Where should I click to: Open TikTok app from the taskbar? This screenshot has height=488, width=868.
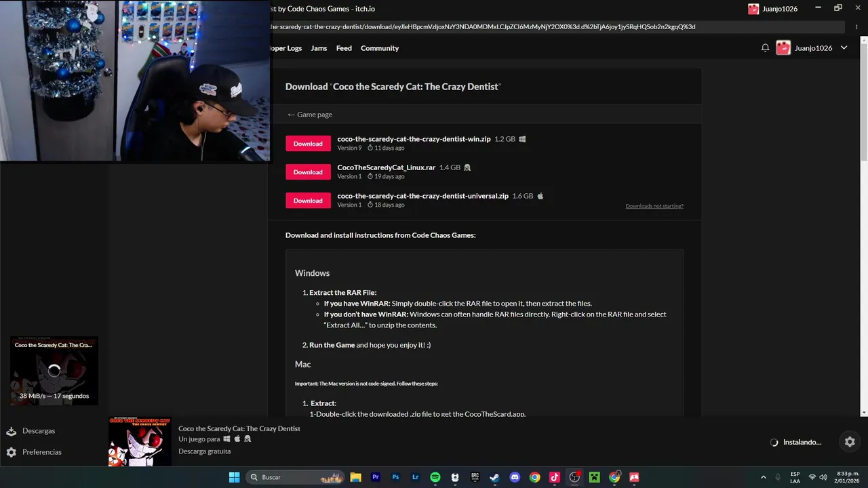[555, 477]
